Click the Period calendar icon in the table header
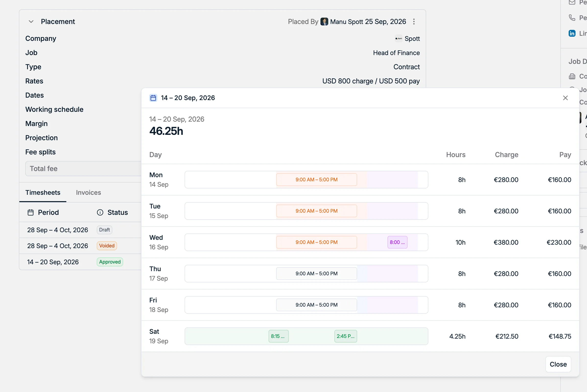 (31, 212)
